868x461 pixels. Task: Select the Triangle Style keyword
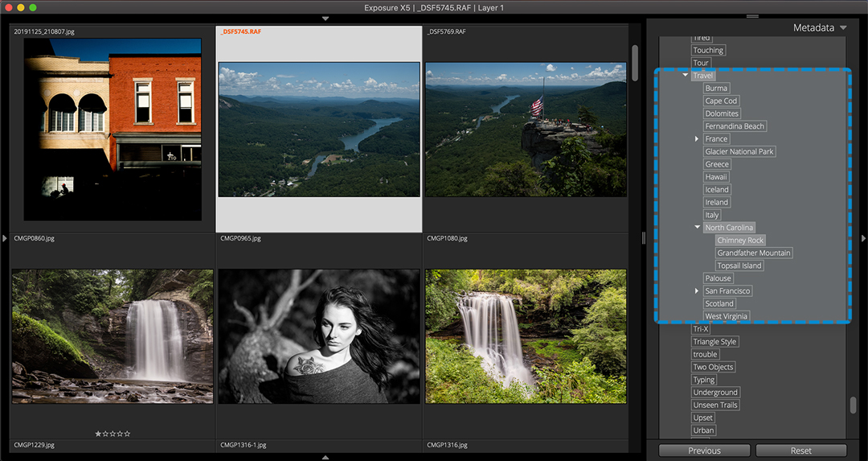(714, 342)
